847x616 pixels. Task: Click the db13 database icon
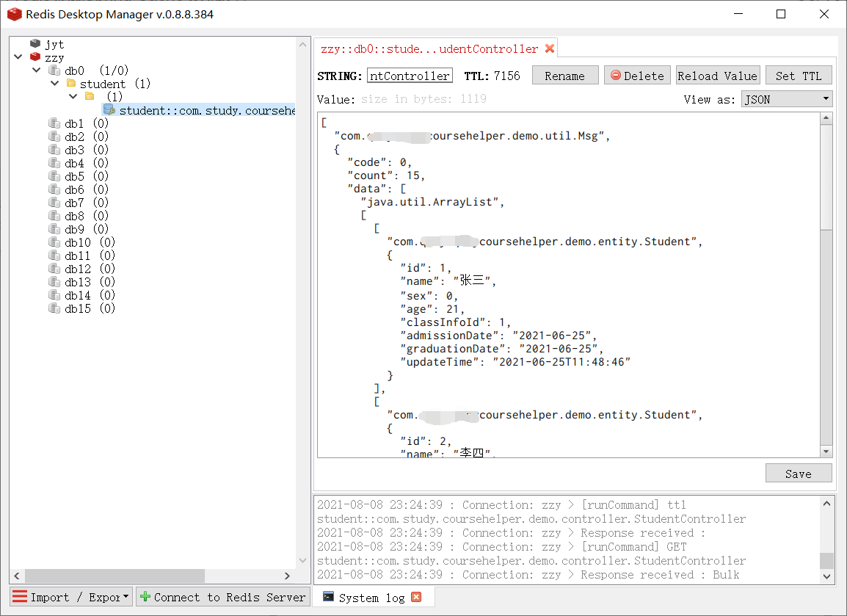(x=54, y=281)
